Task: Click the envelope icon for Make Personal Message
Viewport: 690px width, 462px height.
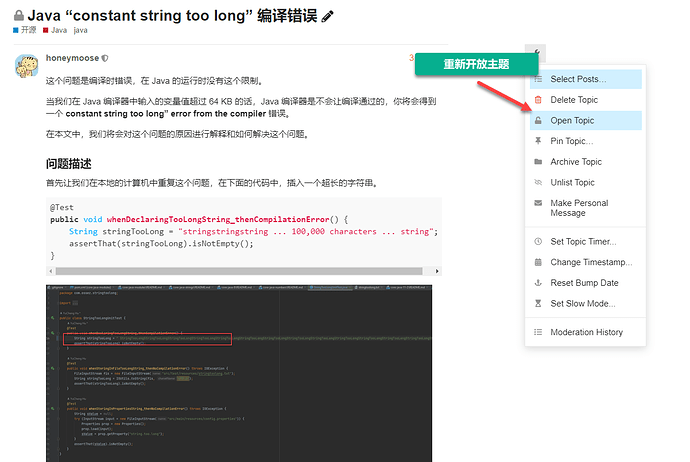Action: pos(538,204)
